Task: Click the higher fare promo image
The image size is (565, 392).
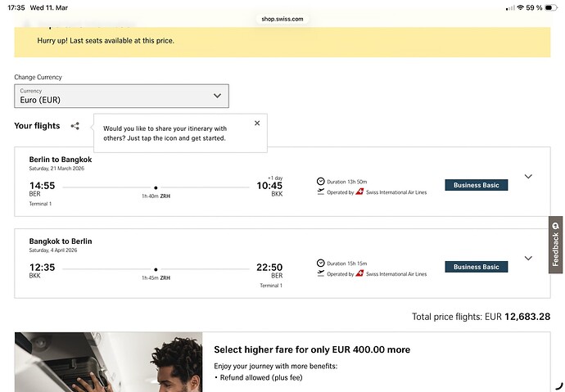Action: [108, 362]
